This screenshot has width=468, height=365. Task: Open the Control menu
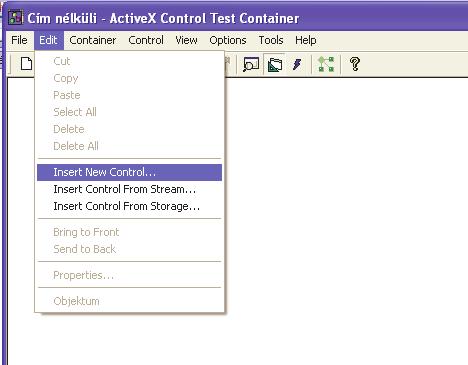pos(146,40)
